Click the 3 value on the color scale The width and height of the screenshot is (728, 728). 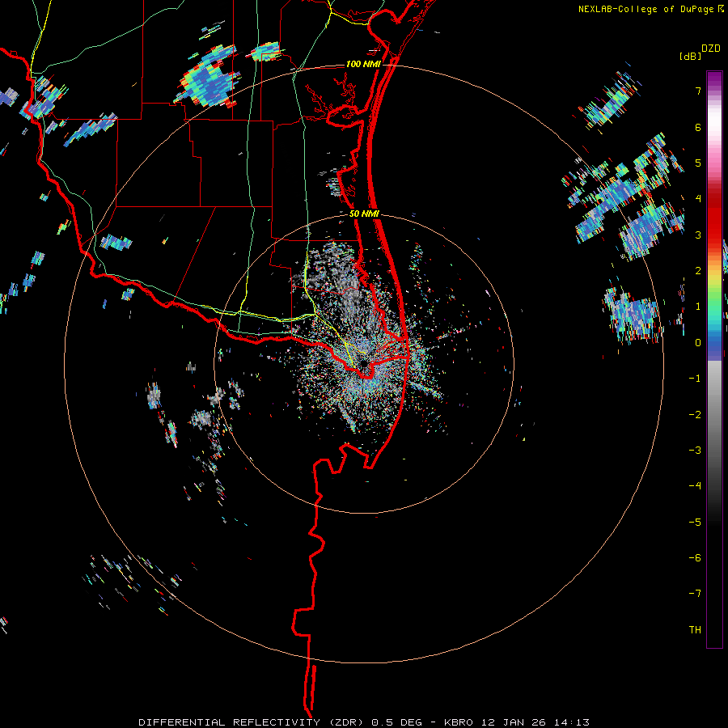698,235
